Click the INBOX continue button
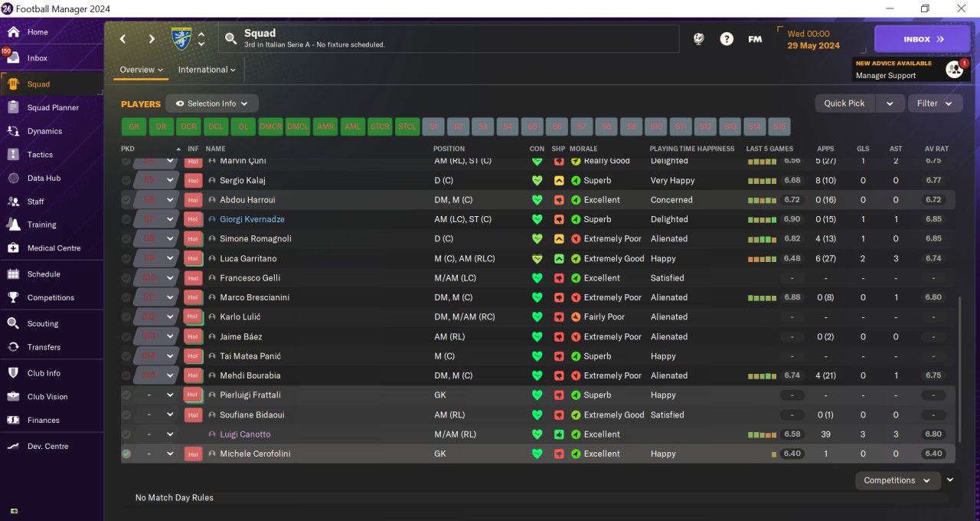980x521 pixels. [x=922, y=39]
